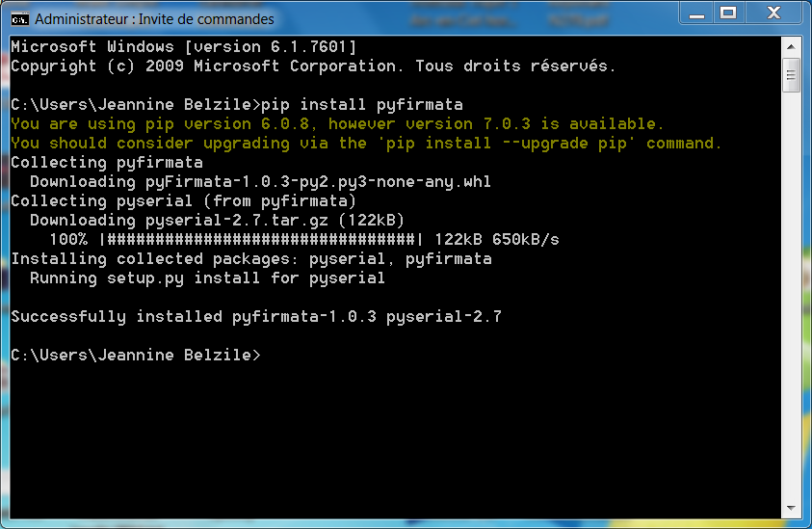This screenshot has width=812, height=529.
Task: Click 'Downloading pyserial-2.7.tar.gz (122kB)' line
Action: click(217, 221)
